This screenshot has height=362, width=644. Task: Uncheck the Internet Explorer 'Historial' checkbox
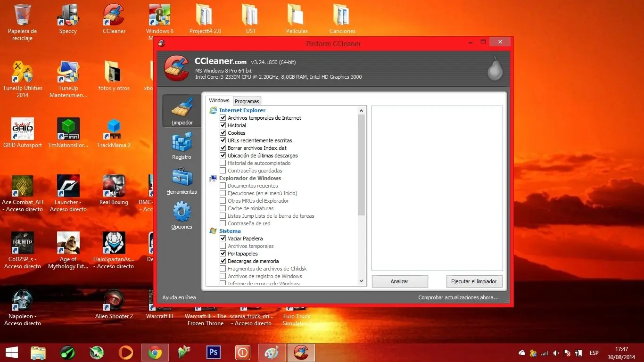223,125
